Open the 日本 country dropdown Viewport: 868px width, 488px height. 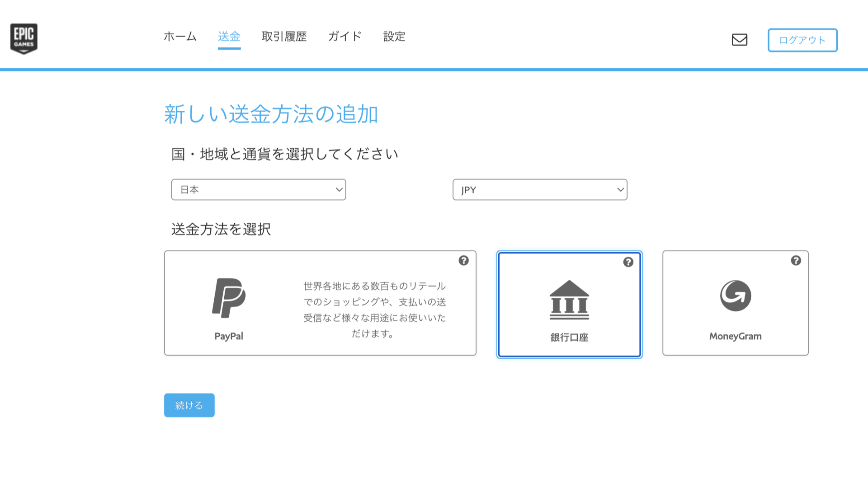tap(258, 190)
